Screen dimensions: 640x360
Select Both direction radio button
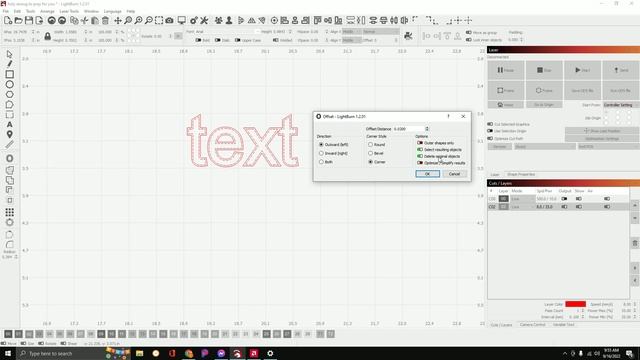click(x=321, y=162)
